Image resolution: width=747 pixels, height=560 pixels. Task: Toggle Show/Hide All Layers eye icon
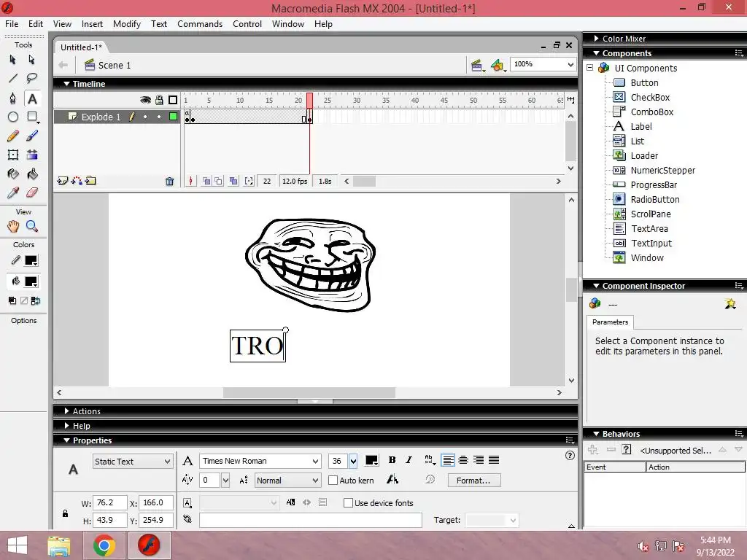point(145,99)
